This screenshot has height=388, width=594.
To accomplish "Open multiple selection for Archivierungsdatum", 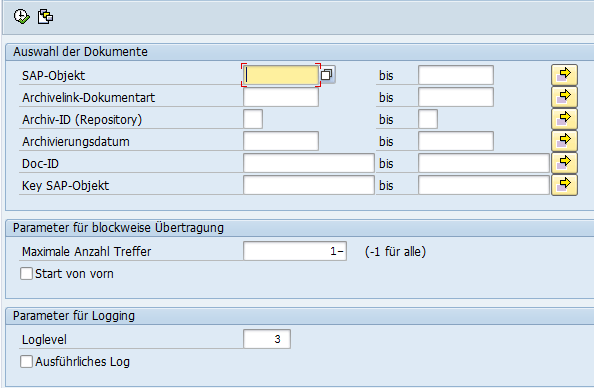I will click(564, 141).
